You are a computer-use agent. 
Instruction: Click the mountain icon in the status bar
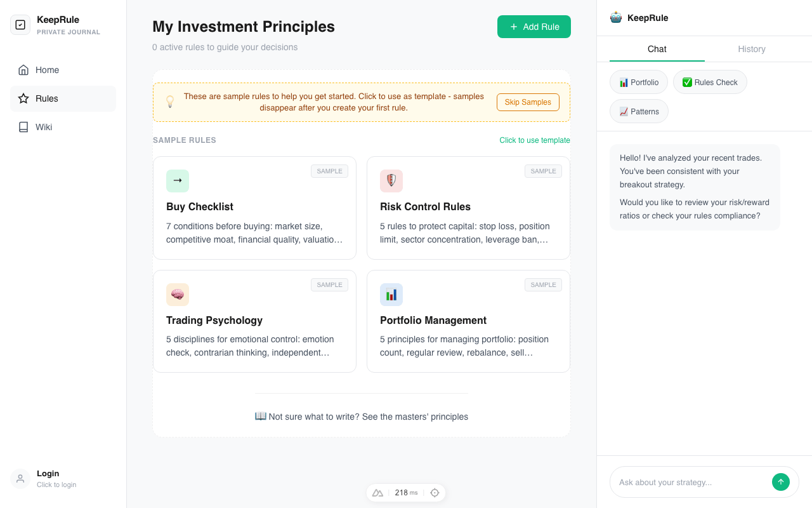[377, 492]
